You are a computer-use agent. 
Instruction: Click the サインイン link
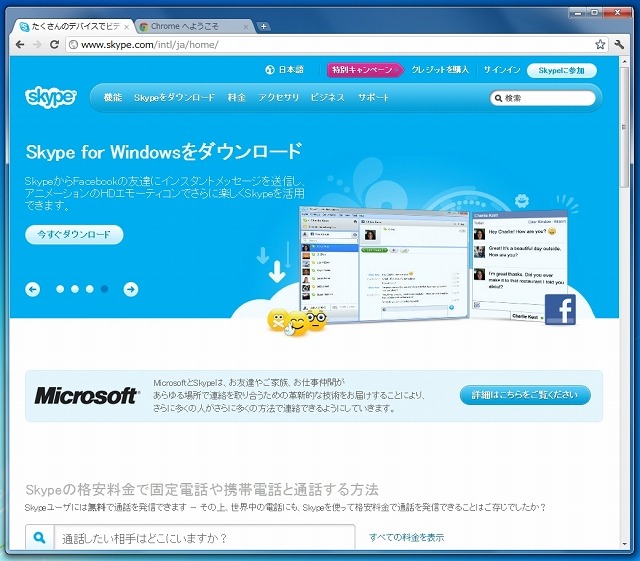[x=502, y=70]
